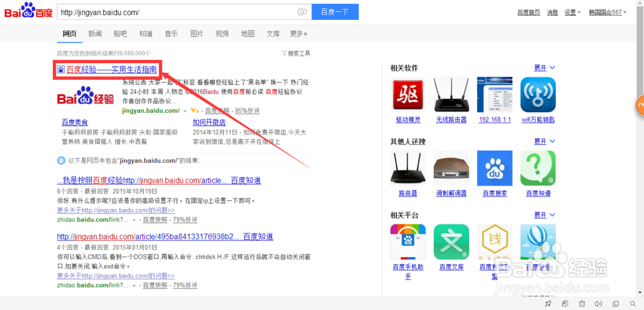This screenshot has width=644, height=310.
Task: Switch to the 图片 tab
Action: pyautogui.click(x=196, y=34)
